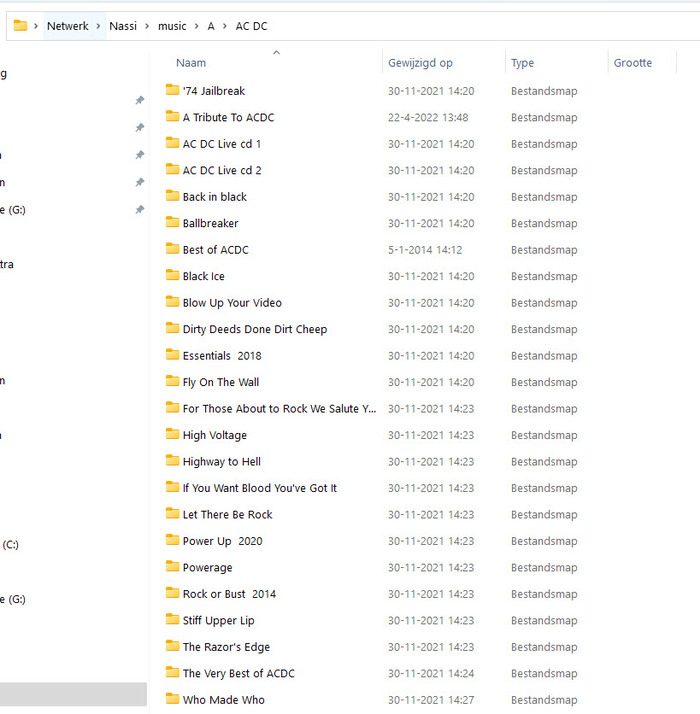Click the date 30-11-2021 14:24
700x714 pixels.
click(431, 673)
